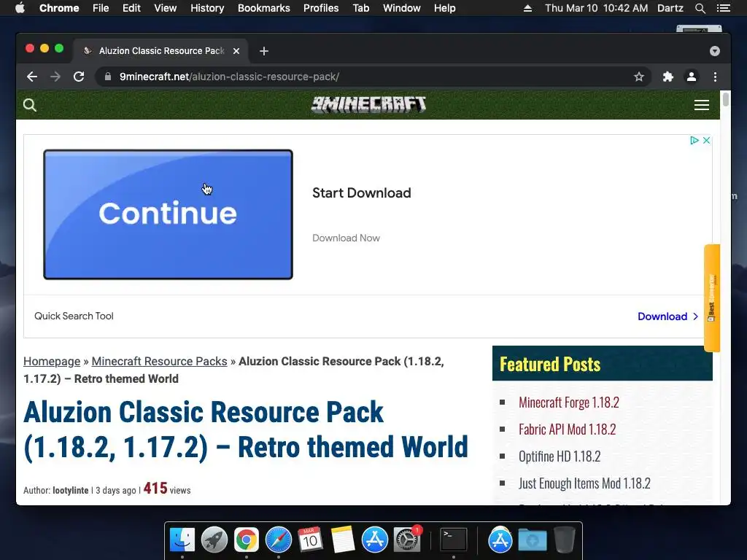Open the Homepage breadcrumb link
The height and width of the screenshot is (560, 747).
click(52, 362)
